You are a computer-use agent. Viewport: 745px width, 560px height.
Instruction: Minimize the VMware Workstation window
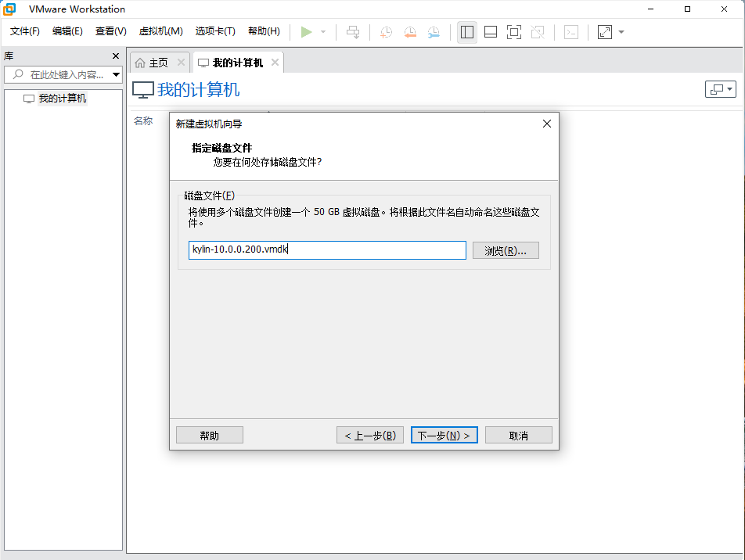tap(651, 9)
